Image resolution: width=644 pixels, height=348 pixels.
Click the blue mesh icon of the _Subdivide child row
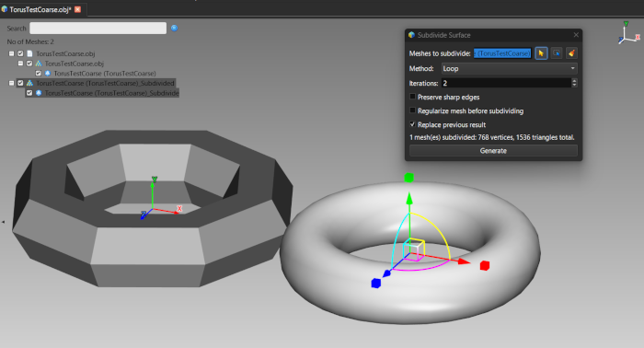[x=39, y=93]
